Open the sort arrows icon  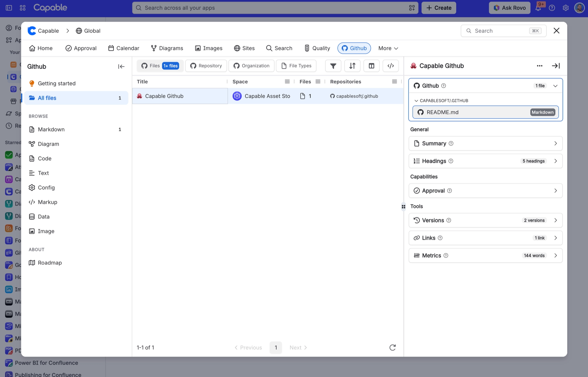coord(352,66)
